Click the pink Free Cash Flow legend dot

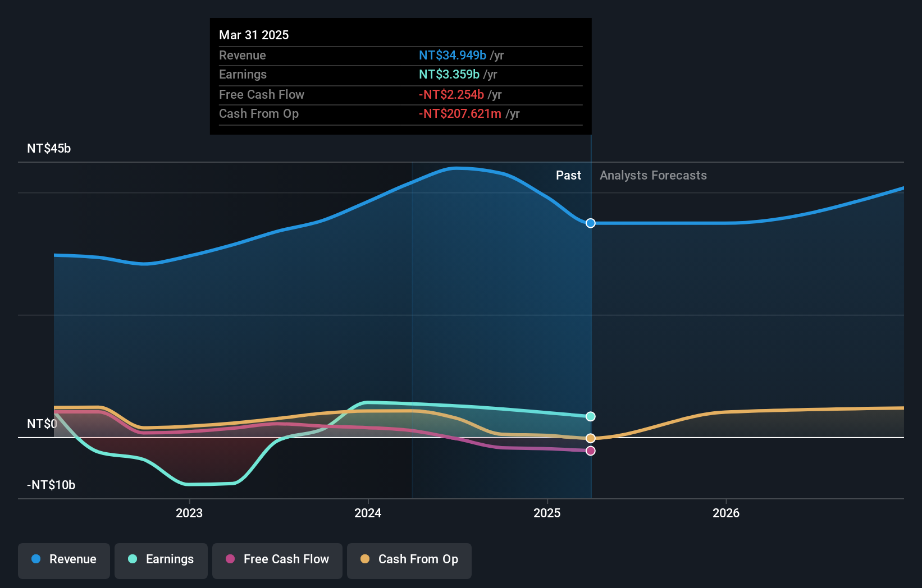coord(230,559)
